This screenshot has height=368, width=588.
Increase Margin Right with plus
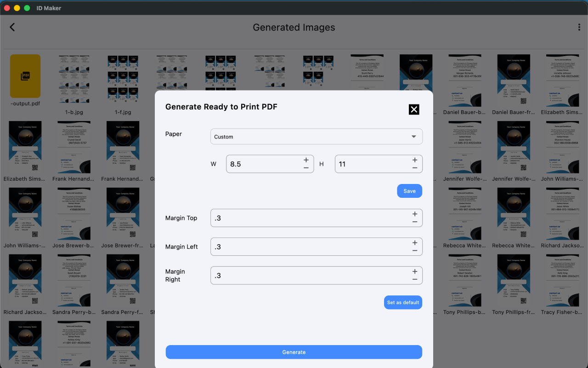(x=415, y=271)
